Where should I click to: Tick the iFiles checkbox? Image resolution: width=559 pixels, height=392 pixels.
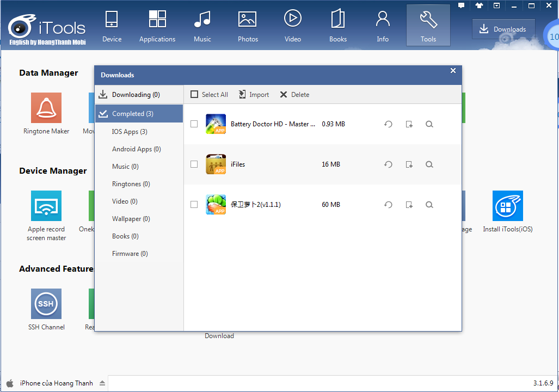(x=194, y=164)
